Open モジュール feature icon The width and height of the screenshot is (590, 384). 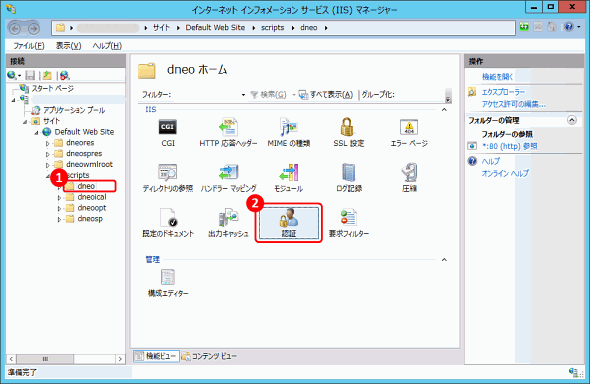pyautogui.click(x=289, y=178)
